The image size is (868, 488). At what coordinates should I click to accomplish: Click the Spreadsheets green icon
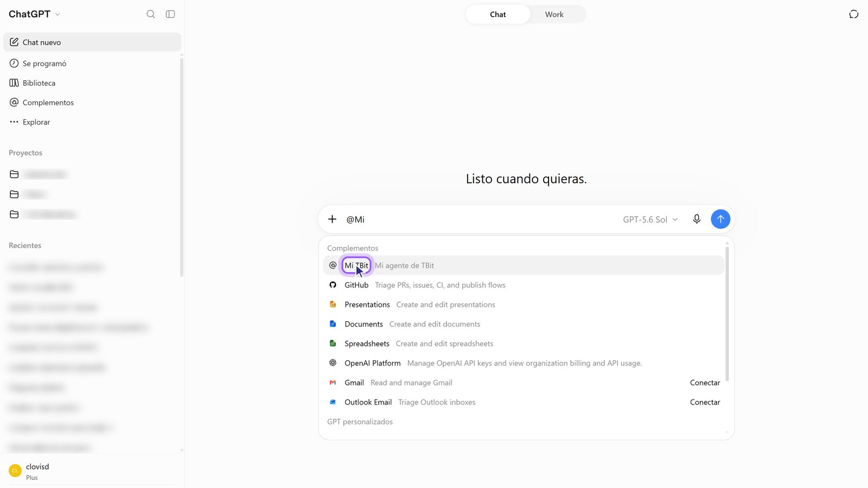coord(333,344)
